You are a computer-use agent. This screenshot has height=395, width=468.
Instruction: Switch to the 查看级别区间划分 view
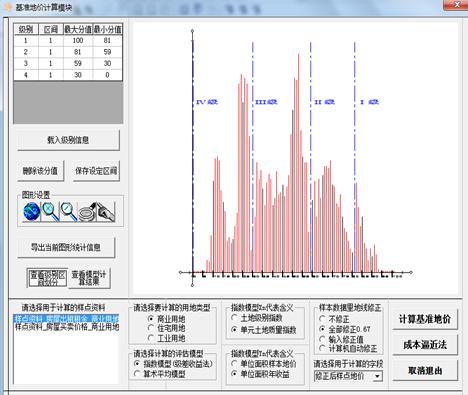coord(47,278)
